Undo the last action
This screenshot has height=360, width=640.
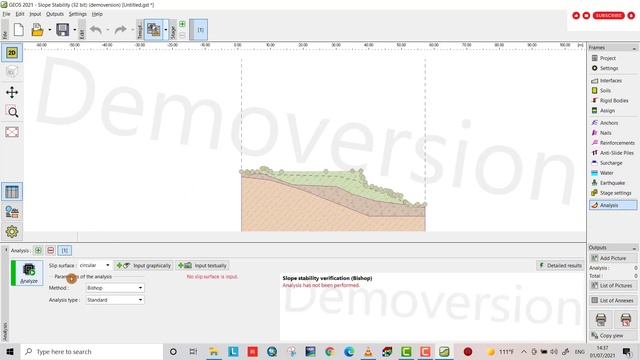tap(96, 30)
